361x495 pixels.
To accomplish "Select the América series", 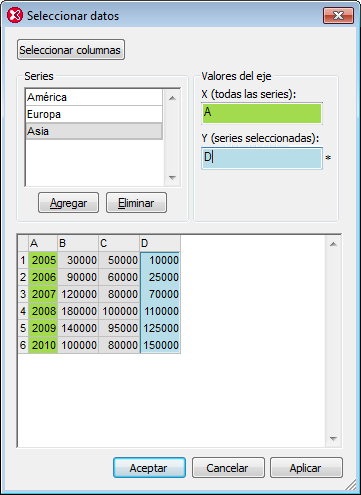I will [x=94, y=97].
